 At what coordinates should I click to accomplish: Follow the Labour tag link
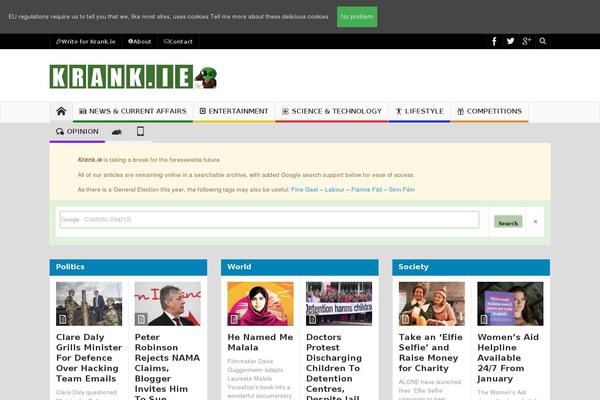pos(334,189)
